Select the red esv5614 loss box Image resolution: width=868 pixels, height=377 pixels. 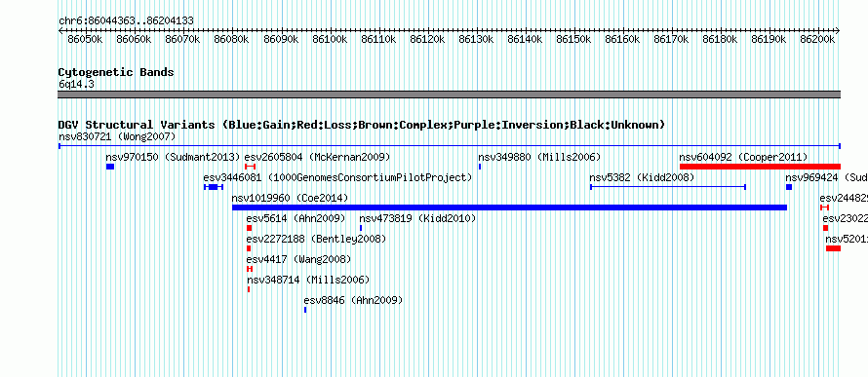(249, 228)
